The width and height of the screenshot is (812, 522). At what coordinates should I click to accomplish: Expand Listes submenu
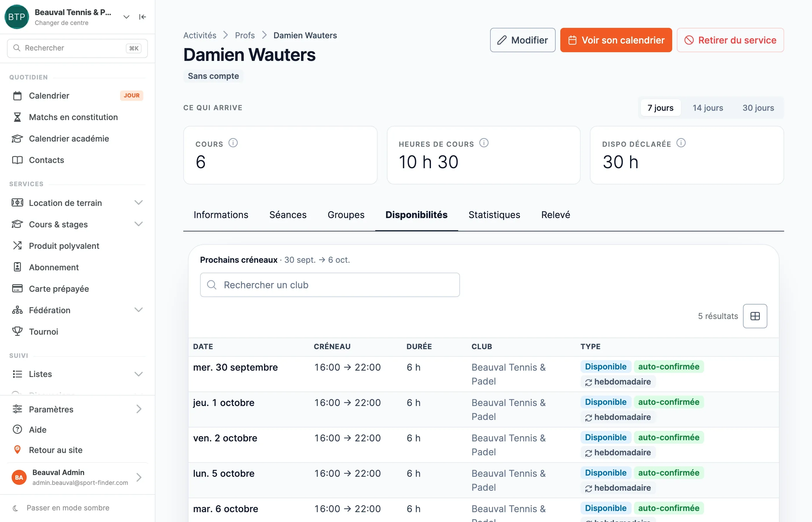tap(139, 374)
